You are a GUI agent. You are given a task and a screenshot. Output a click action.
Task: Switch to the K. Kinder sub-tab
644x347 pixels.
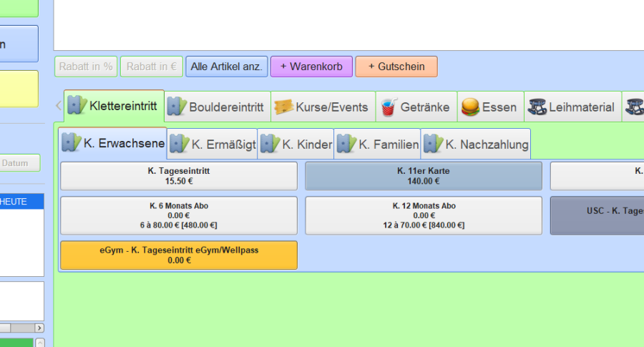tap(296, 145)
